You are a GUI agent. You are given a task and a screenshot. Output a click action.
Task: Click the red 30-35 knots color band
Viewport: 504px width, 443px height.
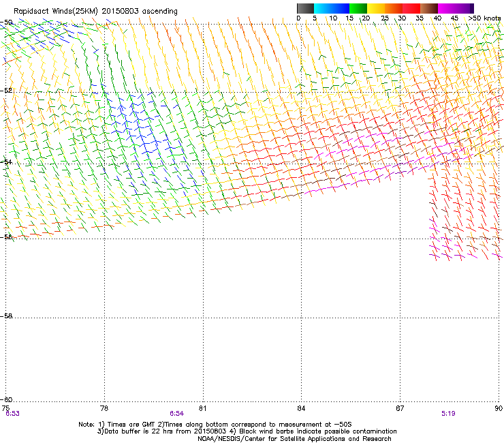click(x=411, y=8)
